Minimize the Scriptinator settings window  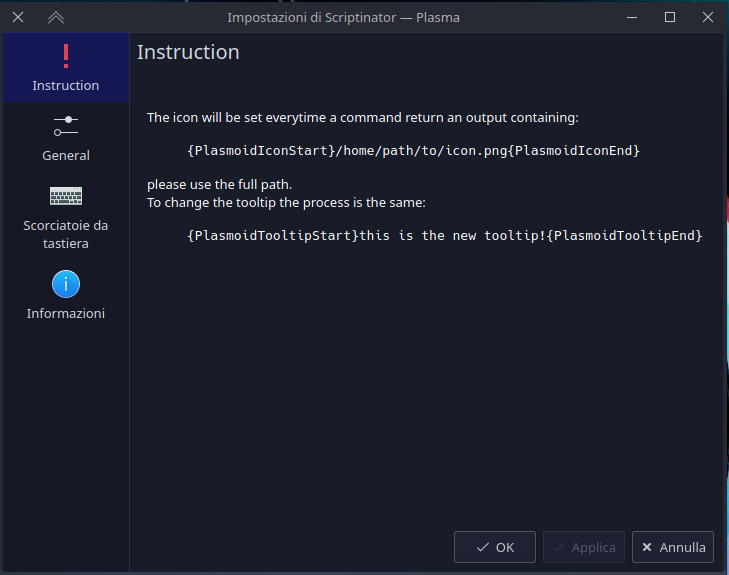(632, 18)
